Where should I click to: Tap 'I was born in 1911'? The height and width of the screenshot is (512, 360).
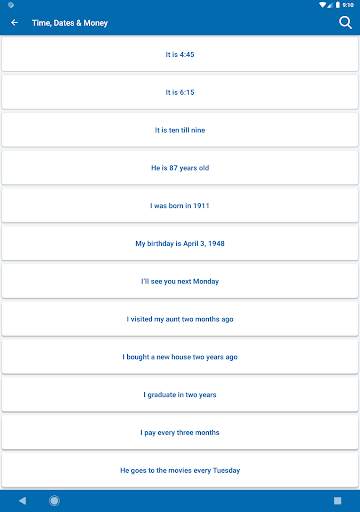pos(180,205)
